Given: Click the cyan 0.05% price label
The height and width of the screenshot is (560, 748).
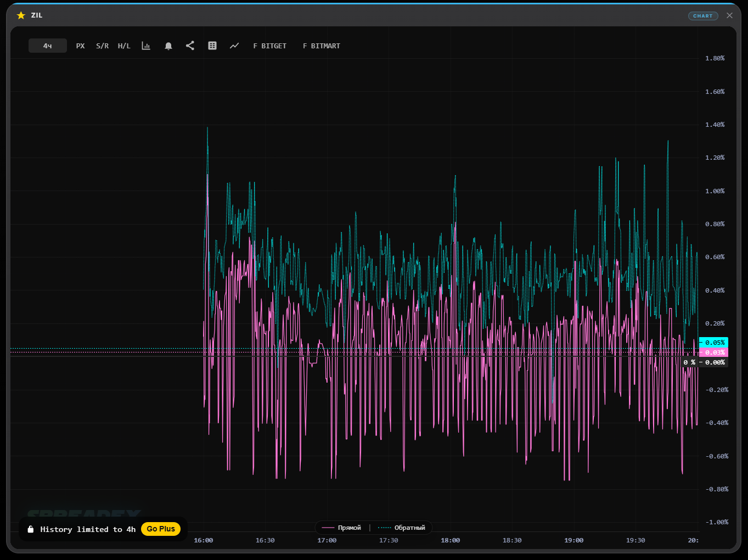Looking at the screenshot, I should click(714, 342).
